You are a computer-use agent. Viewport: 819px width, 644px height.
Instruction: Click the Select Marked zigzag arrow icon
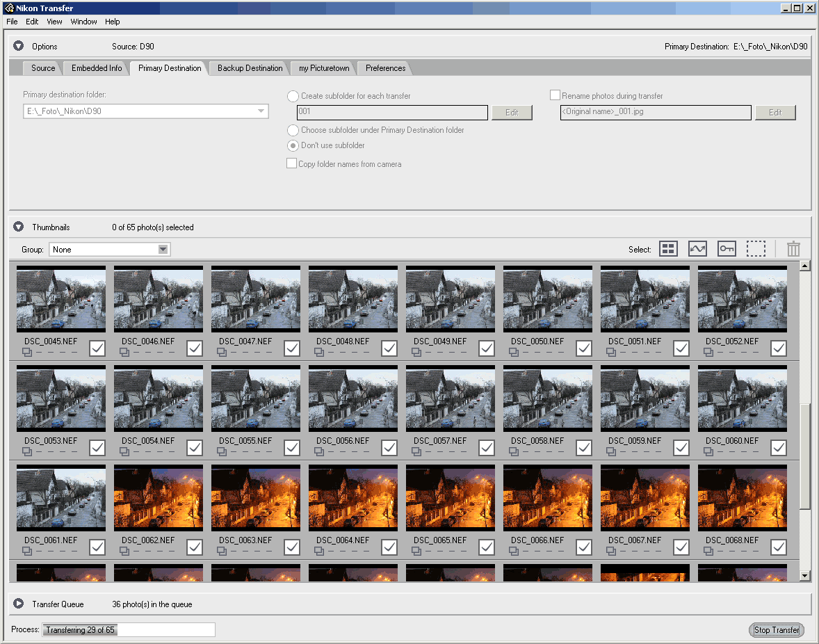pos(697,249)
